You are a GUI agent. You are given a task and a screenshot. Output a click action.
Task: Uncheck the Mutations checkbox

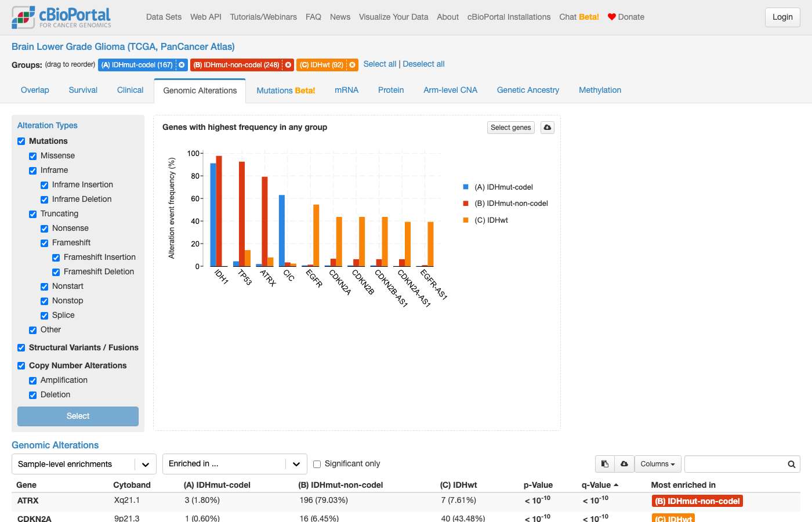click(x=21, y=141)
